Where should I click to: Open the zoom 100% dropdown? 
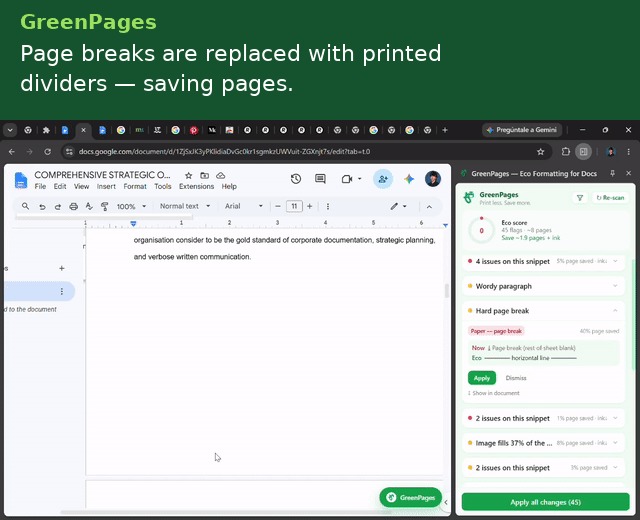click(x=131, y=207)
